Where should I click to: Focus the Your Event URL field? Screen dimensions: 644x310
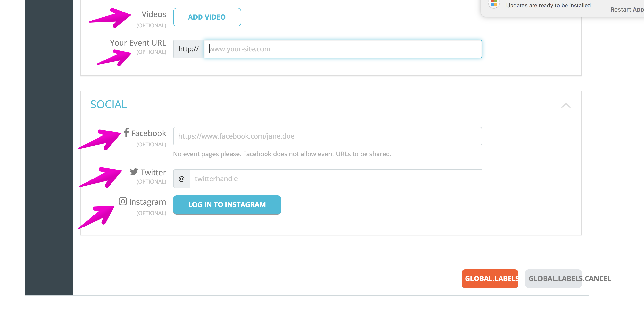(343, 49)
